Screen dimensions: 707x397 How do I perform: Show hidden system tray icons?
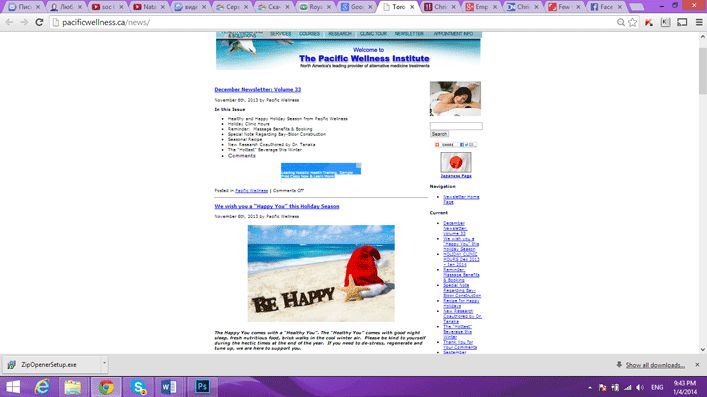(x=590, y=388)
